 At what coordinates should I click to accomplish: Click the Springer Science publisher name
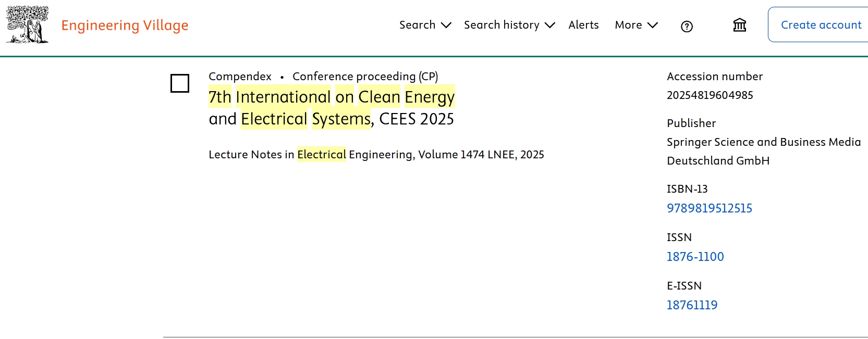[763, 142]
